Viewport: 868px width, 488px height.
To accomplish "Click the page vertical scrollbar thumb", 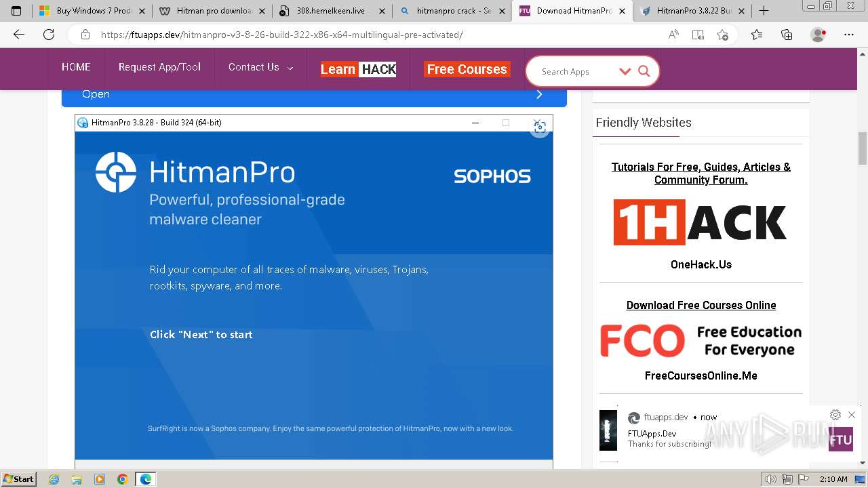I will coord(863,148).
